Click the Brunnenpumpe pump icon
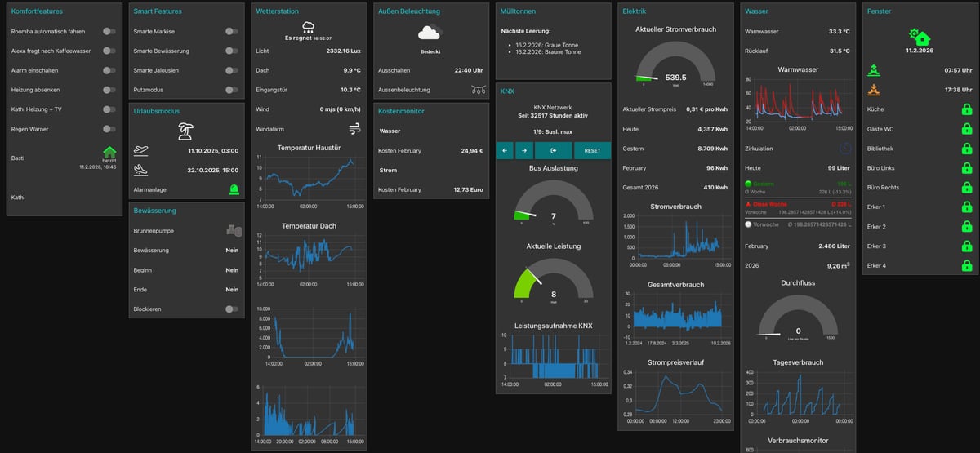980x453 pixels. pyautogui.click(x=233, y=231)
